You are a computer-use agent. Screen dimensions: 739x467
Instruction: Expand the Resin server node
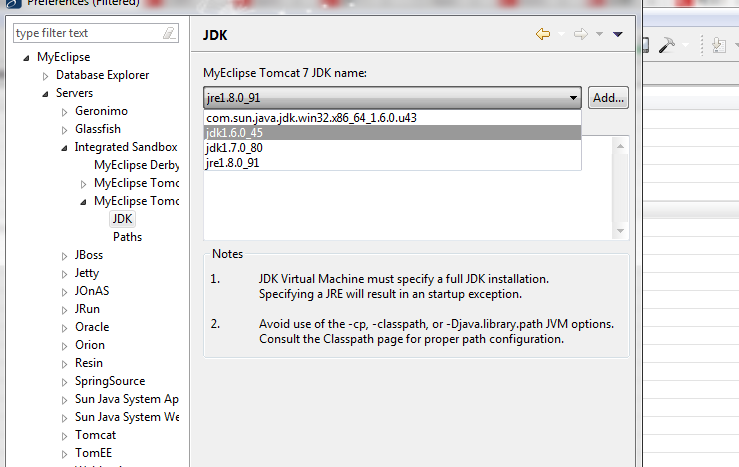coord(65,364)
